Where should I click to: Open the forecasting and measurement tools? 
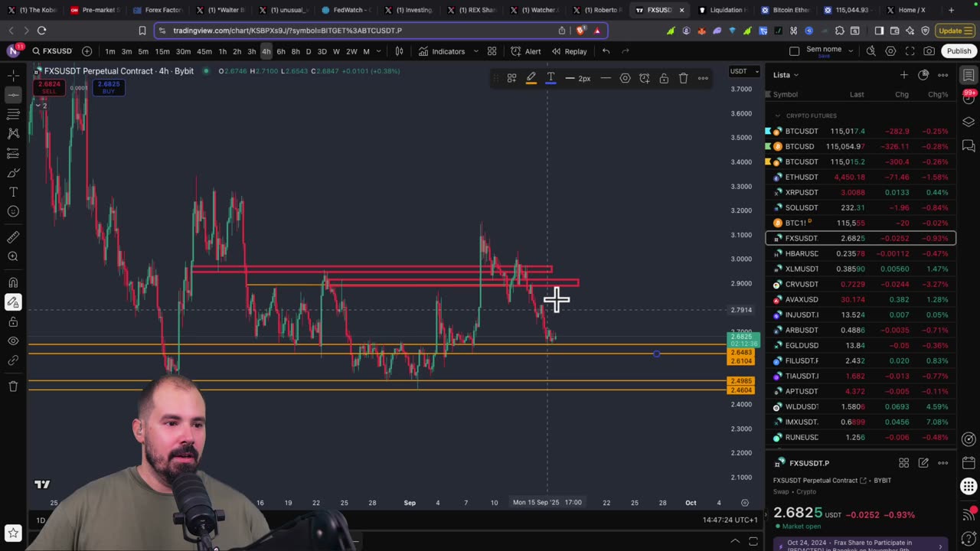coord(13,153)
